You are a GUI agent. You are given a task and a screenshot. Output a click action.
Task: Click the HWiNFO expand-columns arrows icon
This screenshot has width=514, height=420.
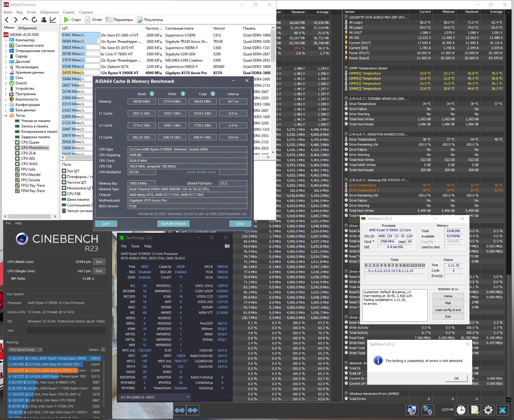180,410
